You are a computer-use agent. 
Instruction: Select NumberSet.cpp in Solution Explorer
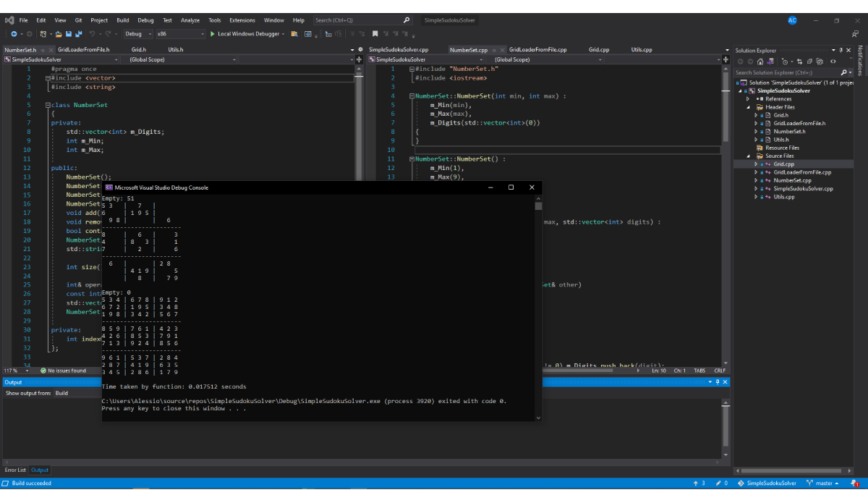click(x=792, y=180)
